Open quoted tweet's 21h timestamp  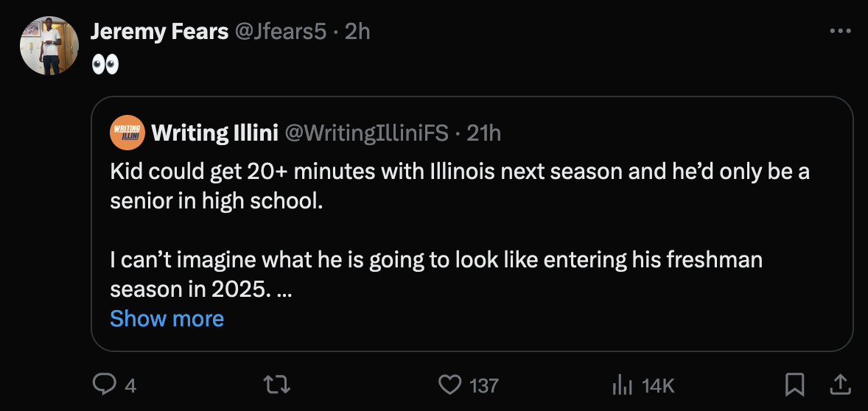tap(484, 133)
